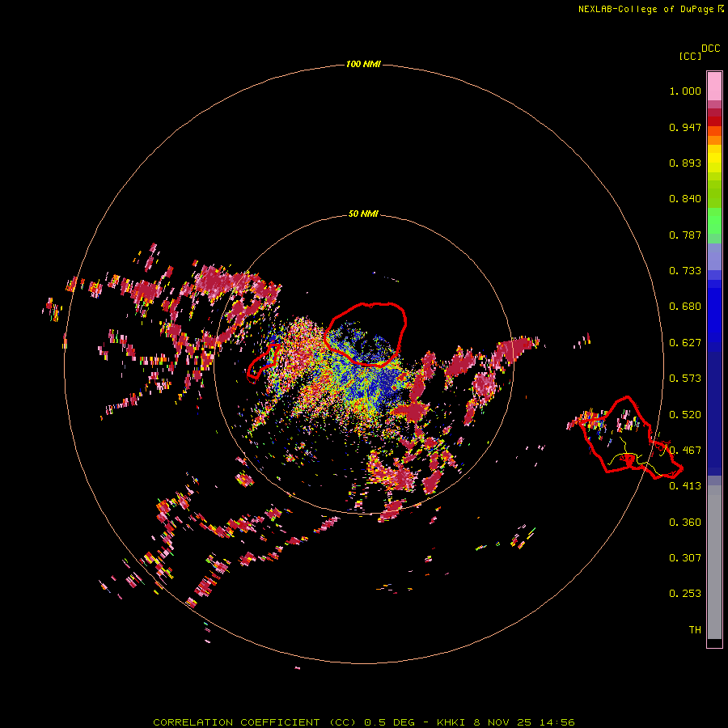Image resolution: width=728 pixels, height=728 pixels.
Task: Click the 0.947 scale value
Action: point(685,127)
